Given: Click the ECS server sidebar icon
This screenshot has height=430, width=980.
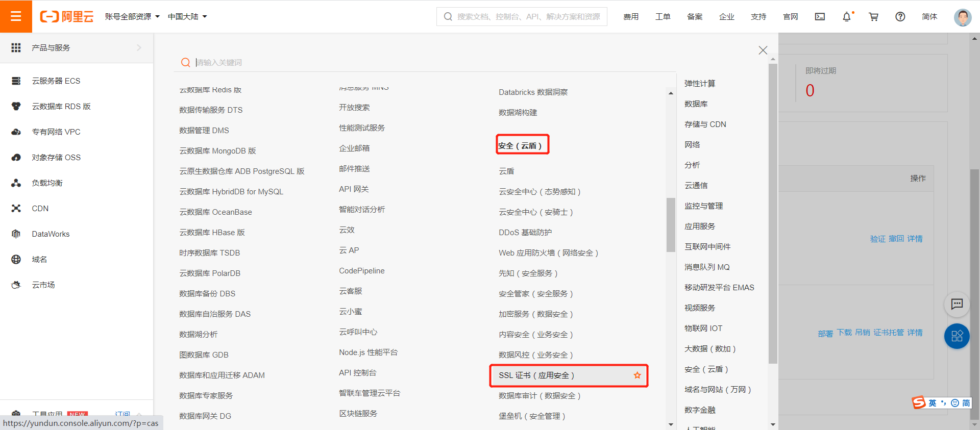Looking at the screenshot, I should pos(16,81).
